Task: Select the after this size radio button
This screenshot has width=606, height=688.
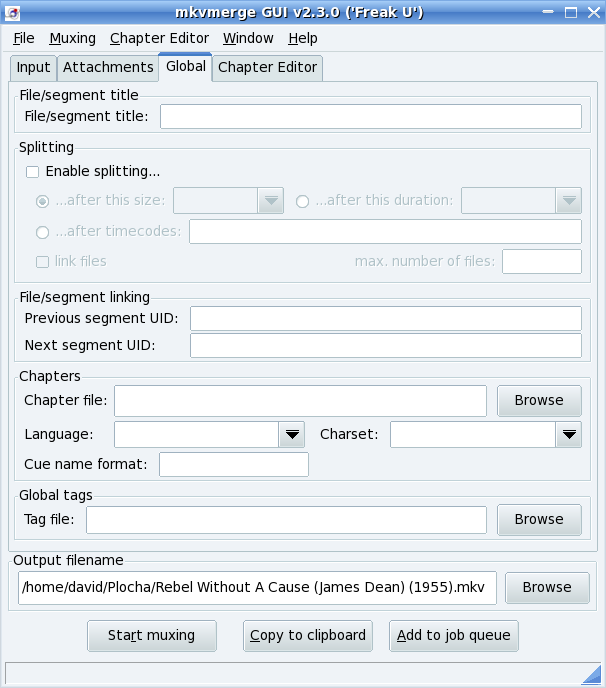Action: (42, 201)
